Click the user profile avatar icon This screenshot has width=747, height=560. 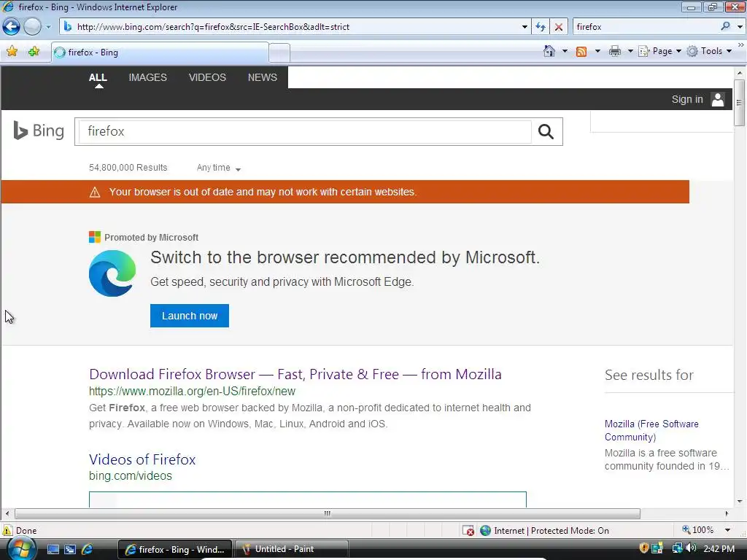pyautogui.click(x=718, y=99)
